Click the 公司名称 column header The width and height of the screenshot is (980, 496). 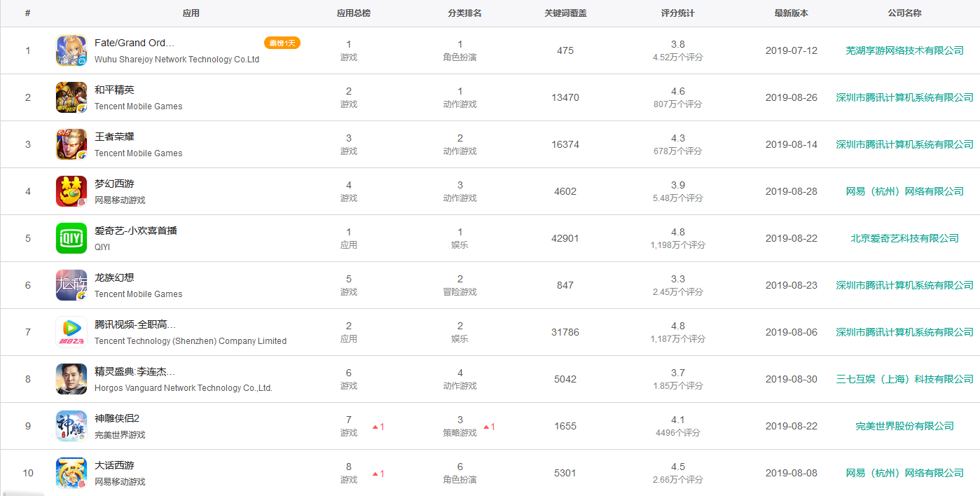pyautogui.click(x=904, y=13)
